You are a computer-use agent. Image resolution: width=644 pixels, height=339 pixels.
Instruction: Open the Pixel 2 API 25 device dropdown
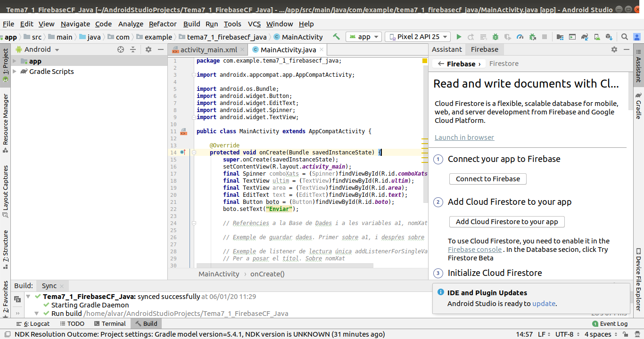418,37
